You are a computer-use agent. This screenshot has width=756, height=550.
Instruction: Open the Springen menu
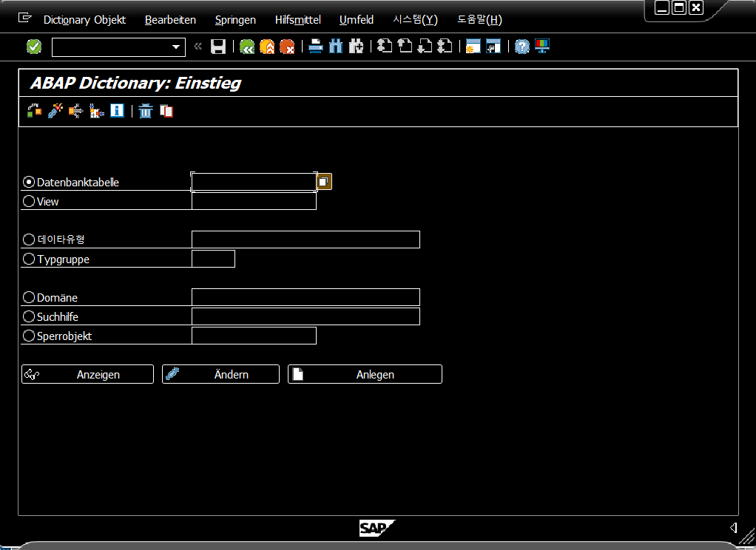(x=235, y=20)
